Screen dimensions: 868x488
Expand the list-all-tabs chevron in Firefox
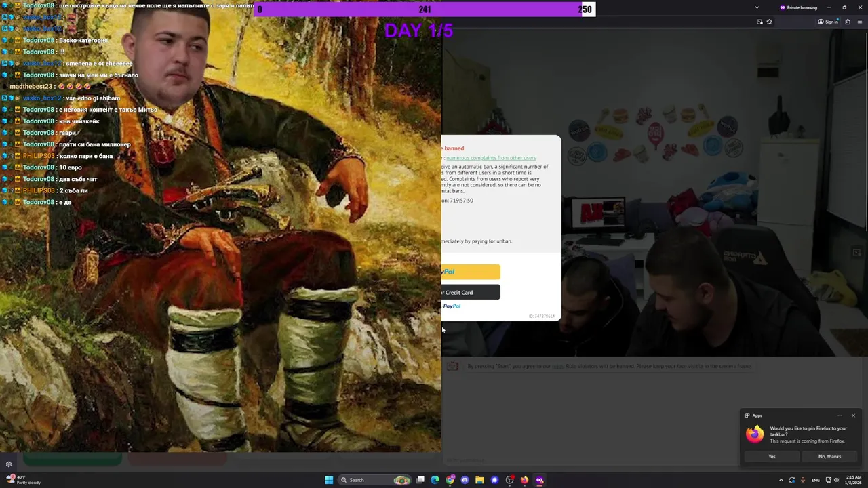pos(757,7)
